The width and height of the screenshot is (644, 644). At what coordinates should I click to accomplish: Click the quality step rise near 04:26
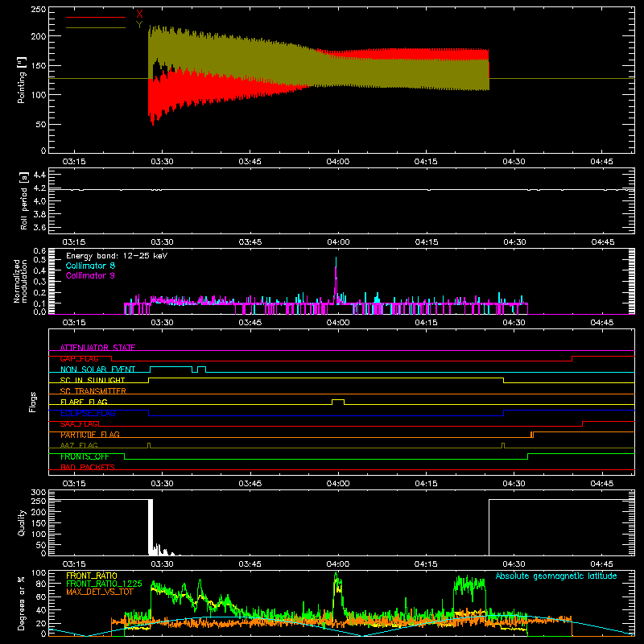[x=489, y=527]
